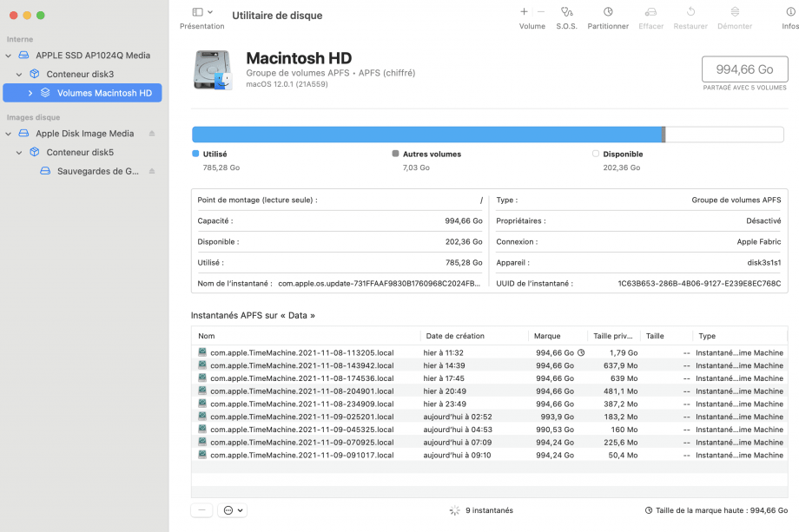Screen dimensions: 799x532
Task: Eject the Apple Disk Image Media
Action: [x=152, y=134]
